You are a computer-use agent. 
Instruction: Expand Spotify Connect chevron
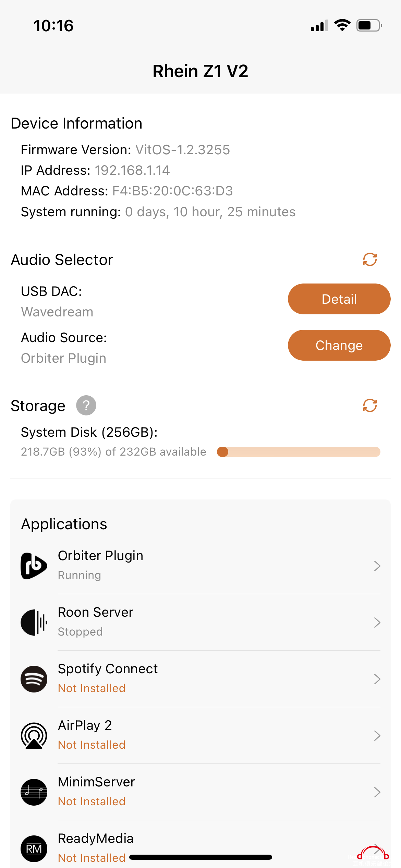[377, 679]
